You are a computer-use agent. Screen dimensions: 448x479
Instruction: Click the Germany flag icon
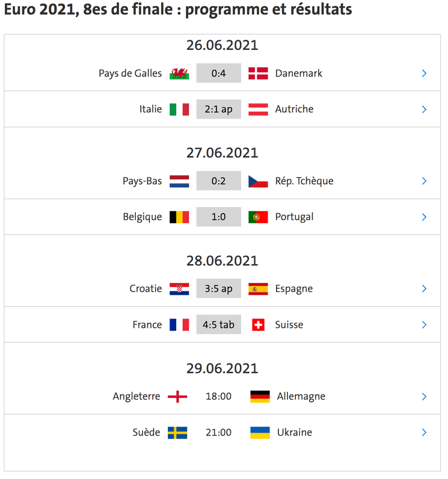pyautogui.click(x=260, y=397)
